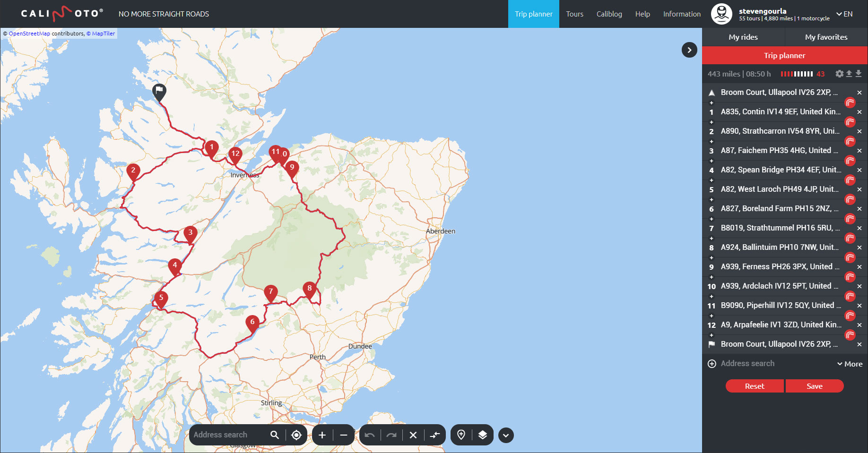Image resolution: width=868 pixels, height=453 pixels.
Task: Click the red Trip planner header
Action: tap(785, 55)
